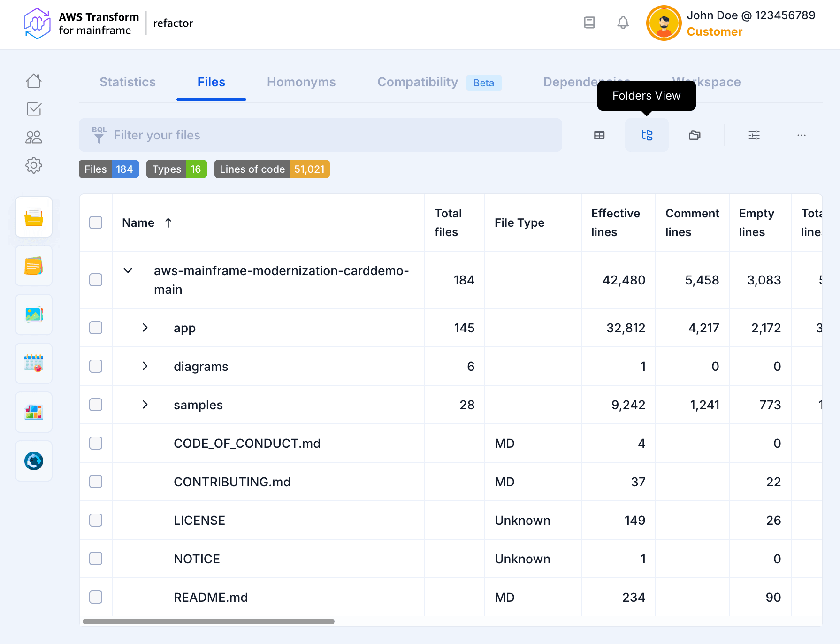Open the settings gear in sidebar
The image size is (840, 644).
(x=34, y=165)
